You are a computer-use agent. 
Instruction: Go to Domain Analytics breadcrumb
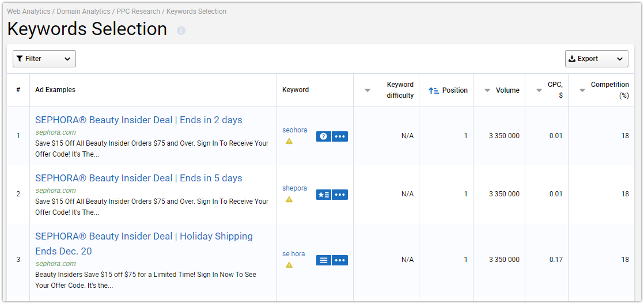coord(84,12)
